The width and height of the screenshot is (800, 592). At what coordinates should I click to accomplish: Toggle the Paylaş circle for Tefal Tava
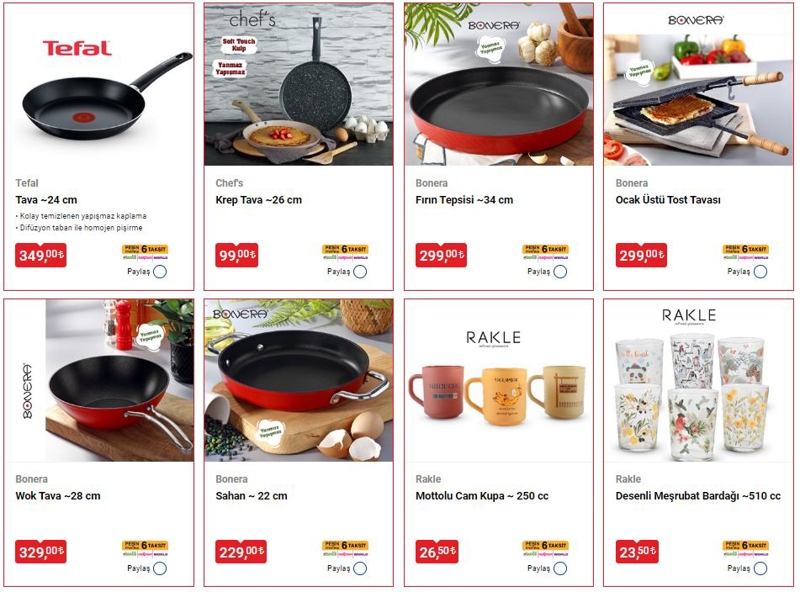(160, 272)
